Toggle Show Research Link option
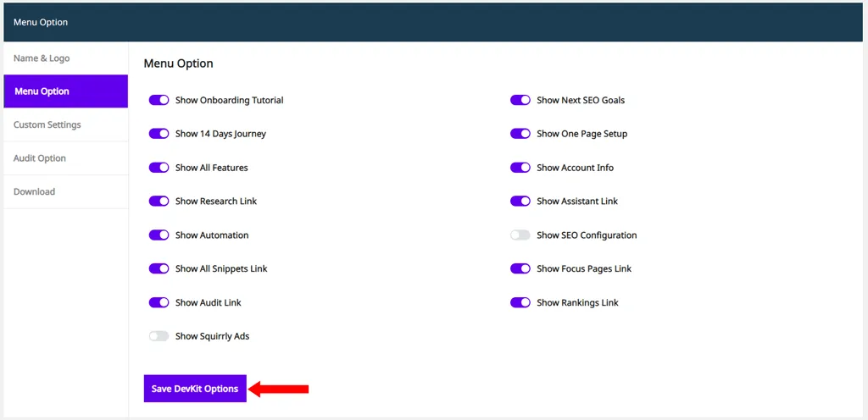 159,202
